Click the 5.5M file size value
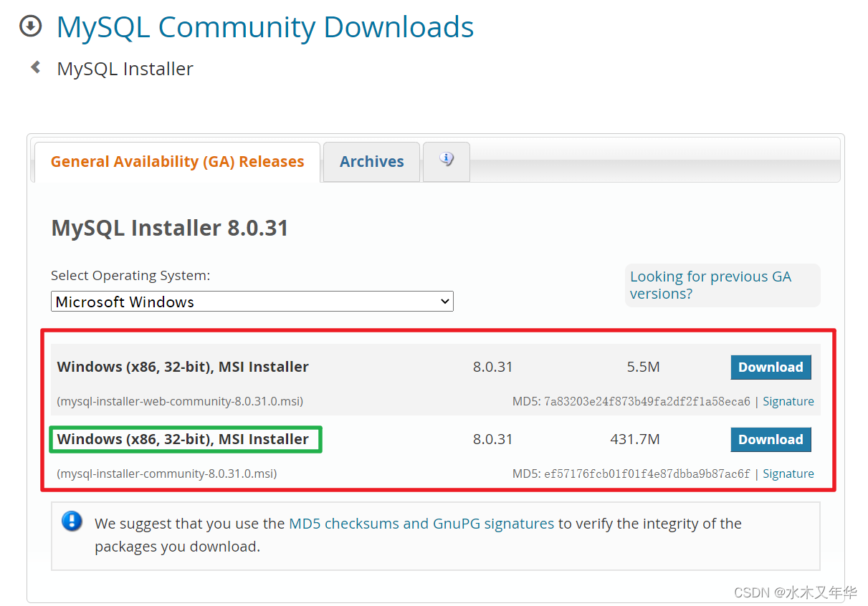The image size is (868, 606). [x=643, y=367]
